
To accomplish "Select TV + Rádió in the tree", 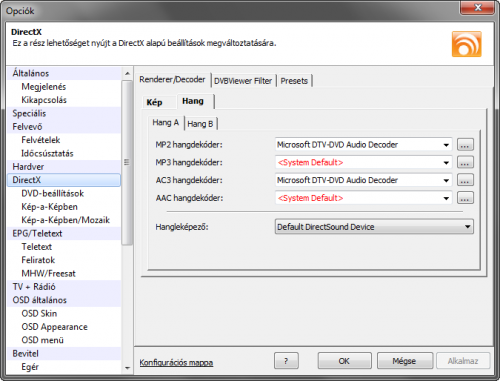I will coord(64,287).
